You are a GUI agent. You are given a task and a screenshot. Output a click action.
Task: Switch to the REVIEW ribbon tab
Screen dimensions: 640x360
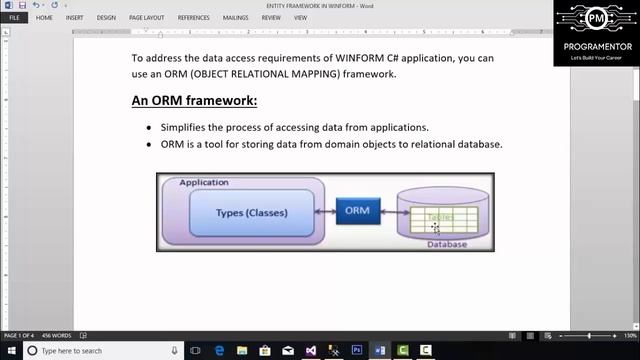pos(271,18)
